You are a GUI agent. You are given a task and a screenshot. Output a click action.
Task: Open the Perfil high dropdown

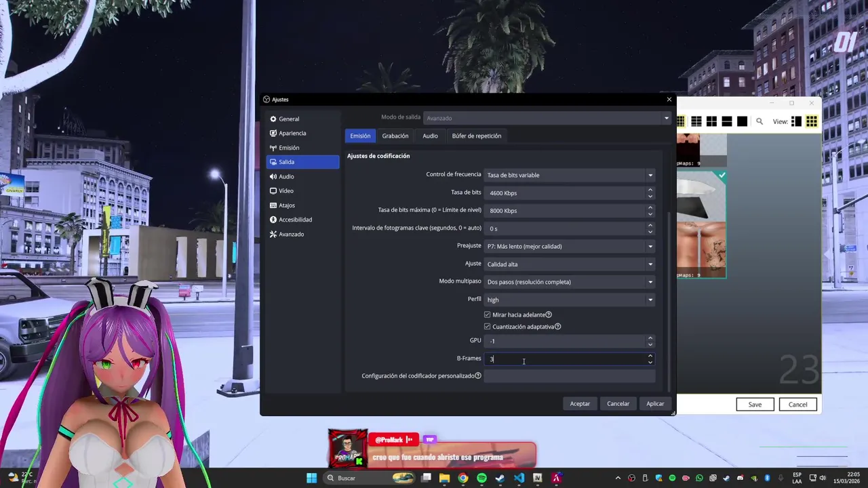tap(570, 300)
